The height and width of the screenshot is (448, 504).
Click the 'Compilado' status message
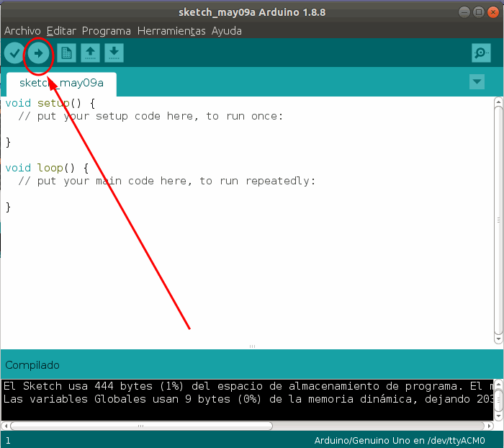coord(32,365)
